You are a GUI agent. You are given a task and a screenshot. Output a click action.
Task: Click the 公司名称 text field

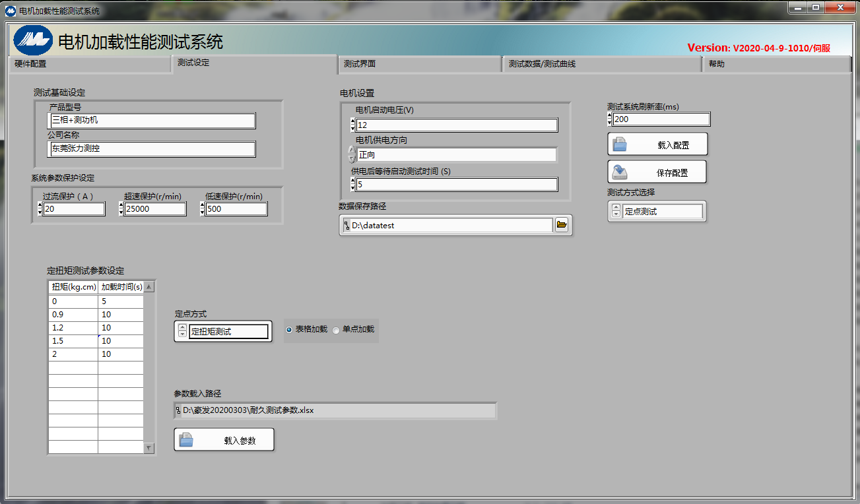(x=152, y=149)
